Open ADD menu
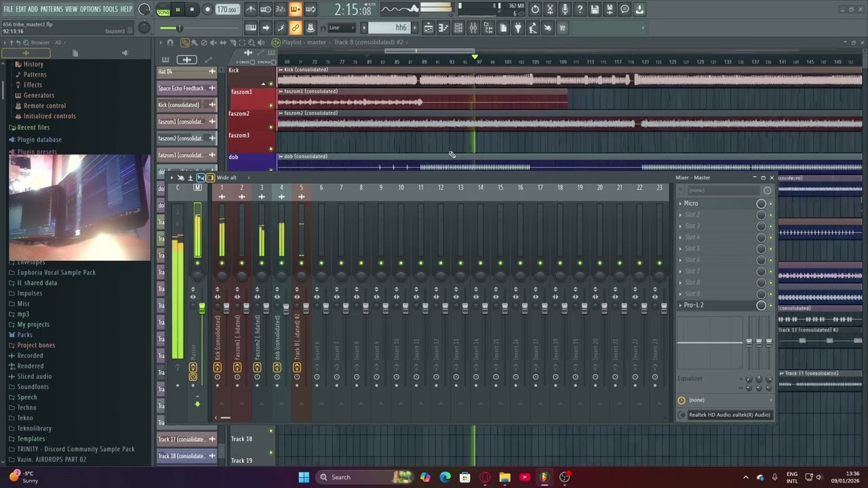Image resolution: width=868 pixels, height=488 pixels. 33,9
